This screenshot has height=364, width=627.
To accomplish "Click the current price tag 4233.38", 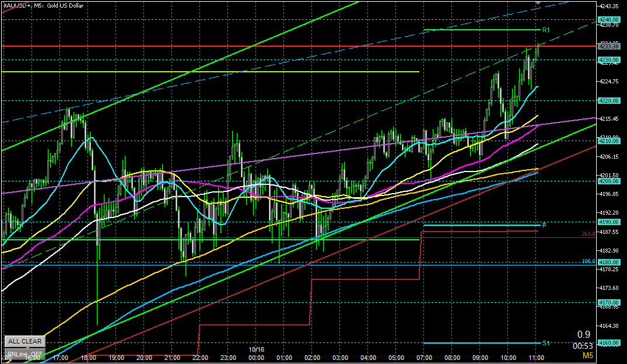I will 608,45.
